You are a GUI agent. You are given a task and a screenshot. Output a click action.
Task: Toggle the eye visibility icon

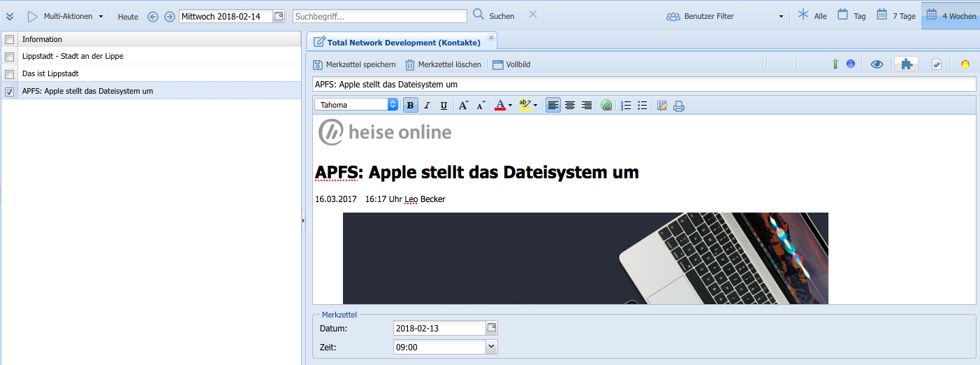[877, 64]
